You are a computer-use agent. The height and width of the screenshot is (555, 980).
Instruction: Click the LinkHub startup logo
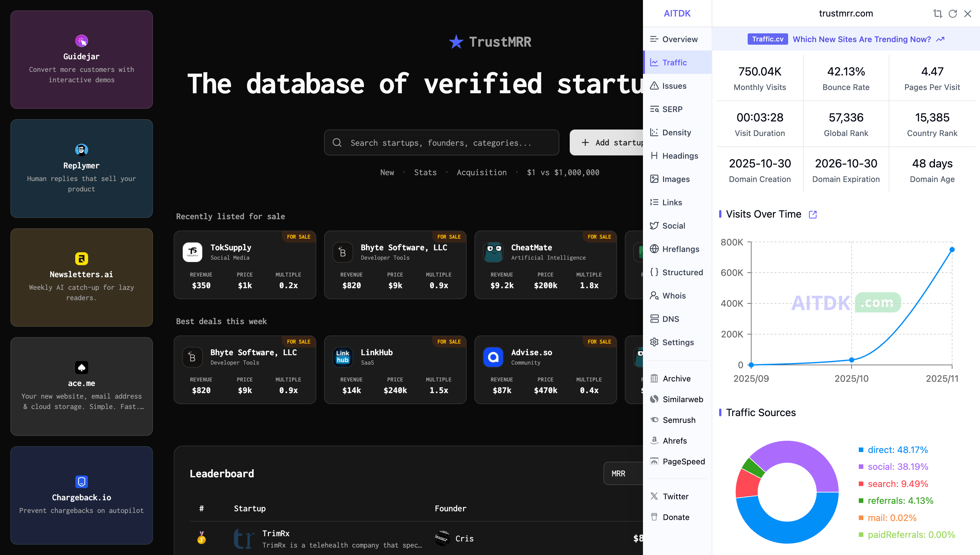coord(342,357)
